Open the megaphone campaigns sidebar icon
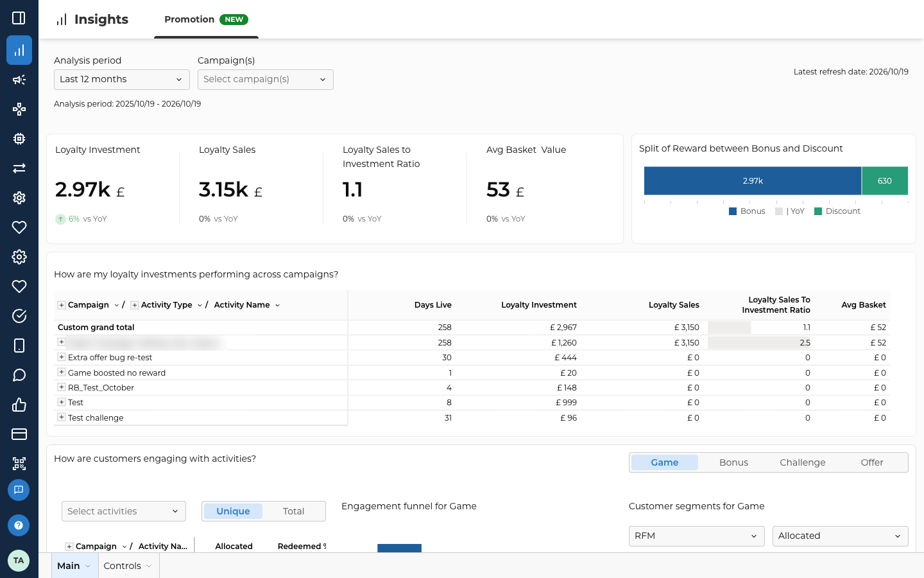The image size is (924, 578). (x=19, y=80)
